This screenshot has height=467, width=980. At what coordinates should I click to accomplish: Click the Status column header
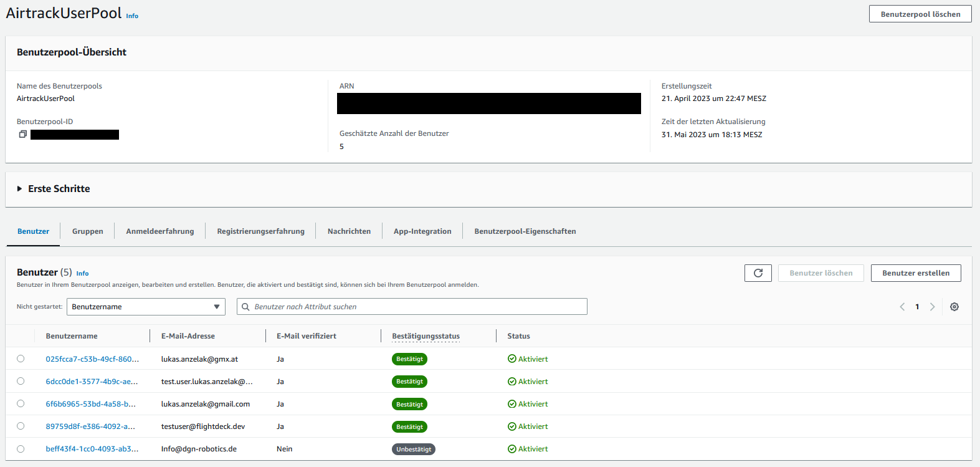[x=518, y=336]
